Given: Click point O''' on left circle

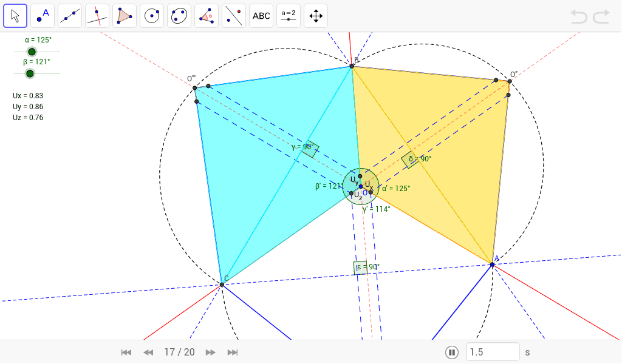Looking at the screenshot, I should 195,88.
